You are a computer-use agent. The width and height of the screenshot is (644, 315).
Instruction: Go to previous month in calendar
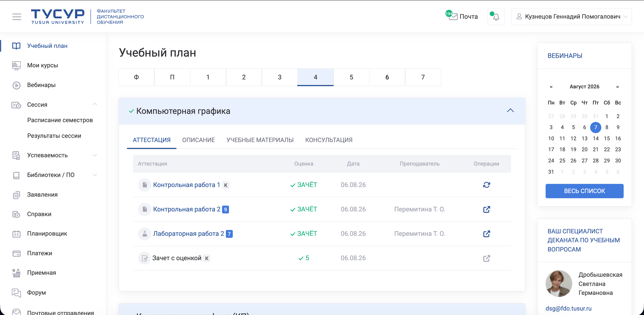coord(551,87)
